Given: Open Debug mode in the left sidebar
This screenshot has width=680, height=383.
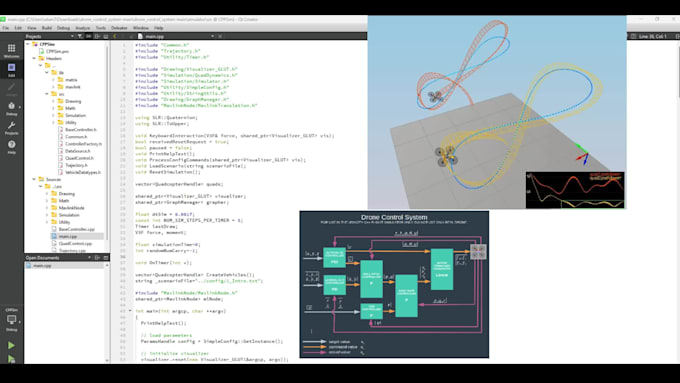Looking at the screenshot, I should (x=11, y=108).
